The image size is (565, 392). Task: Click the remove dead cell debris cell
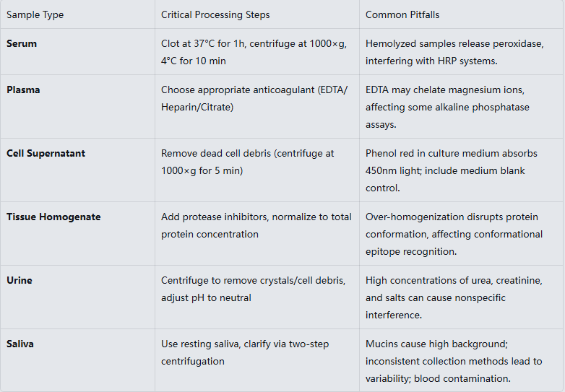[x=247, y=162]
